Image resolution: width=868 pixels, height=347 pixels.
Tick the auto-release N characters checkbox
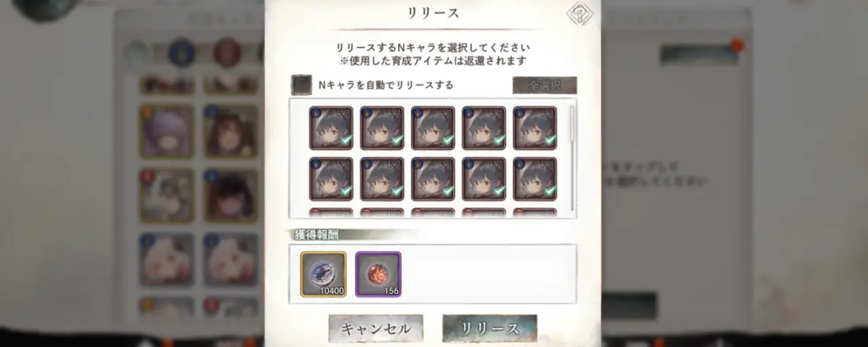[301, 85]
